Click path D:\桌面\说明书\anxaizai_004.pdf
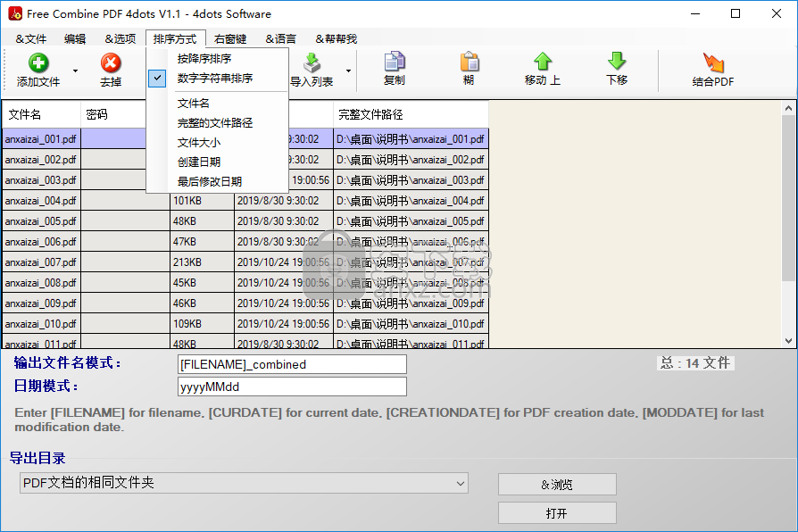The width and height of the screenshot is (798, 532). click(411, 201)
